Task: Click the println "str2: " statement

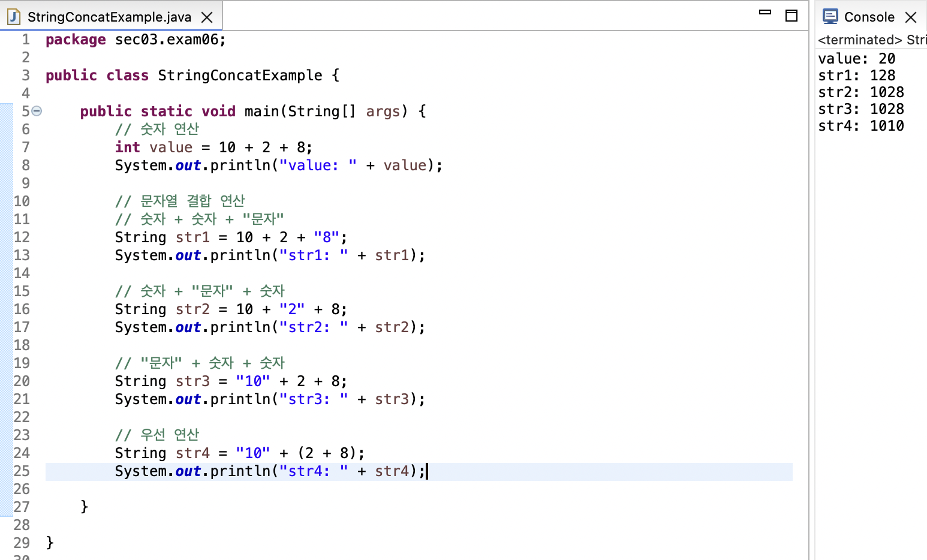Action: point(270,327)
